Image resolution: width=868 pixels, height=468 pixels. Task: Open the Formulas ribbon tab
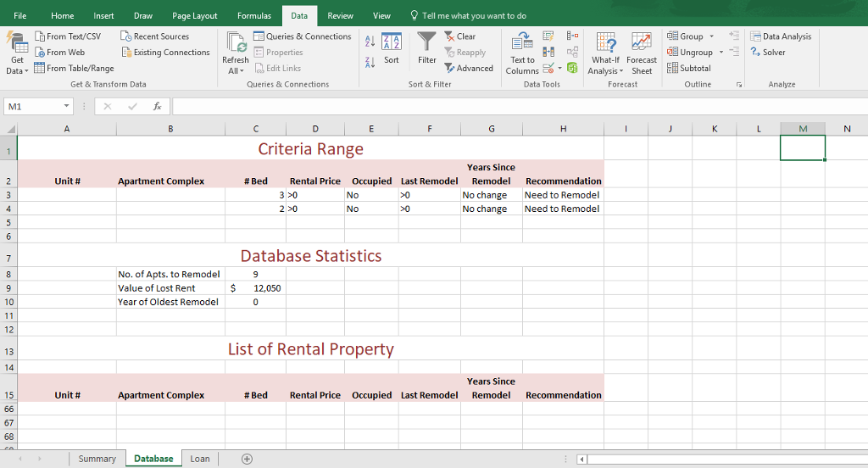(x=254, y=16)
